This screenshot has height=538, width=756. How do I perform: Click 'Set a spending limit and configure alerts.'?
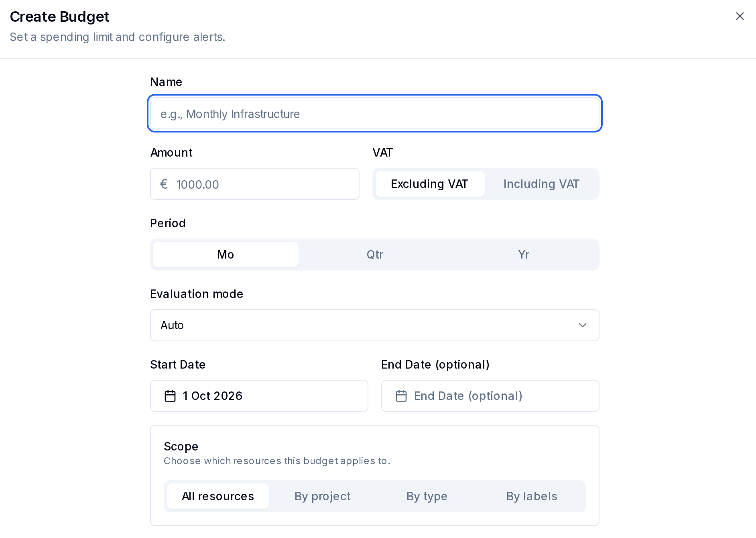tap(118, 37)
